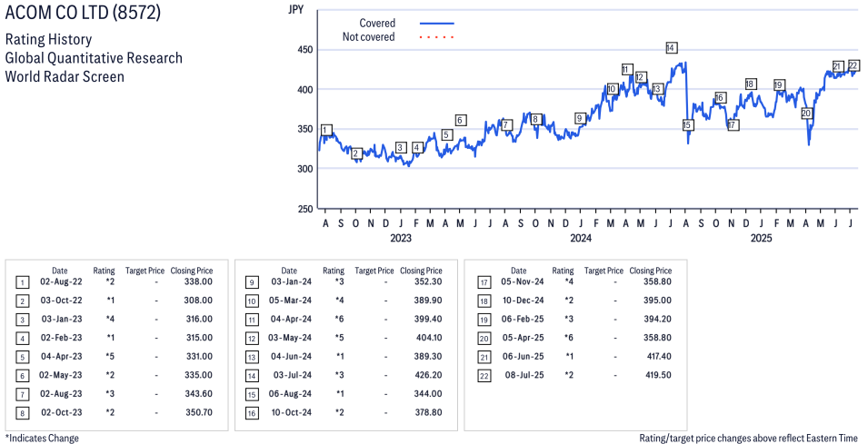Select the date '04-Jun-24'
The image size is (868, 444).
[289, 357]
